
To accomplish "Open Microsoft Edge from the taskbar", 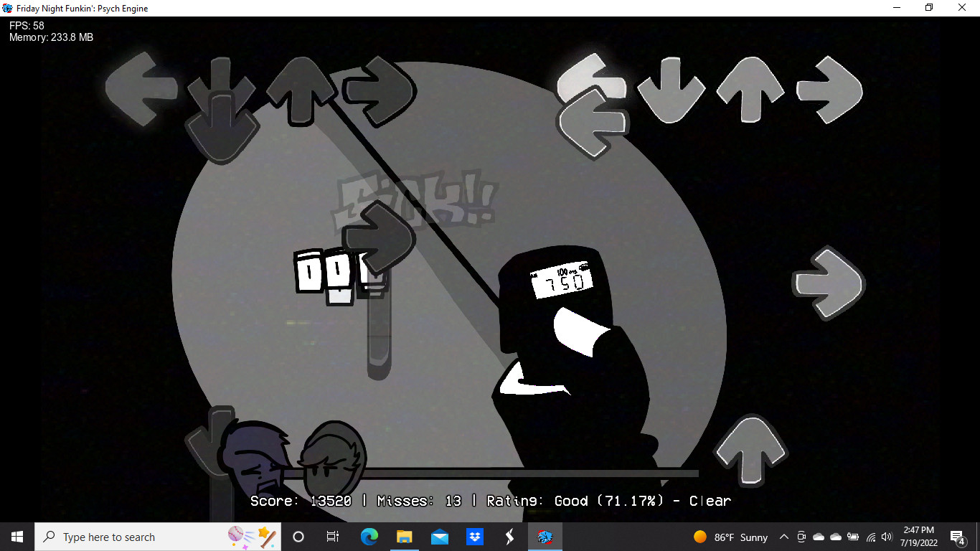I will click(x=369, y=537).
